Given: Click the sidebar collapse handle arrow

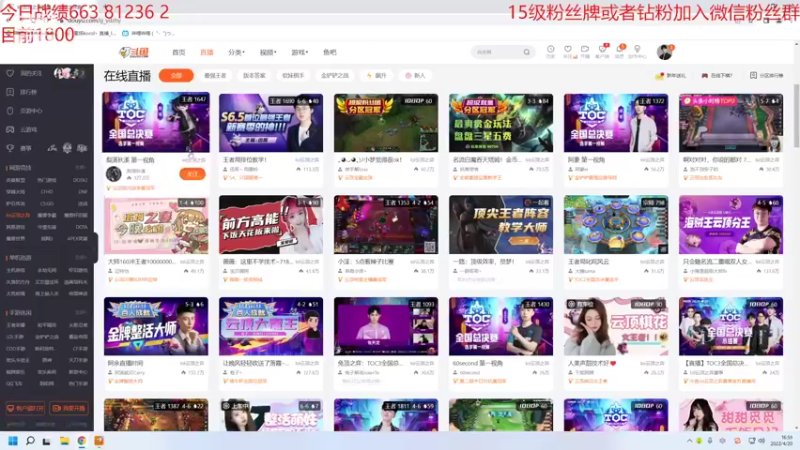Looking at the screenshot, I should (96, 246).
